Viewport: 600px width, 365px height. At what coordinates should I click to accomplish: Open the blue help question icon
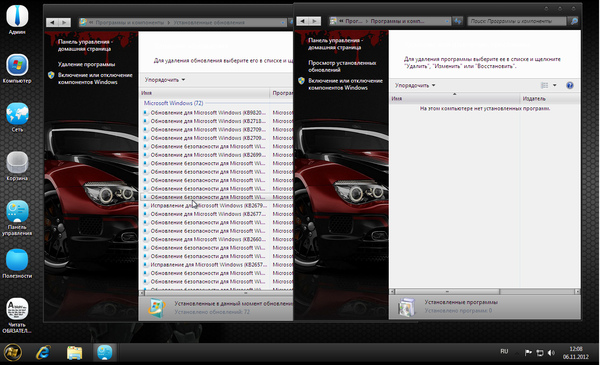tap(569, 85)
